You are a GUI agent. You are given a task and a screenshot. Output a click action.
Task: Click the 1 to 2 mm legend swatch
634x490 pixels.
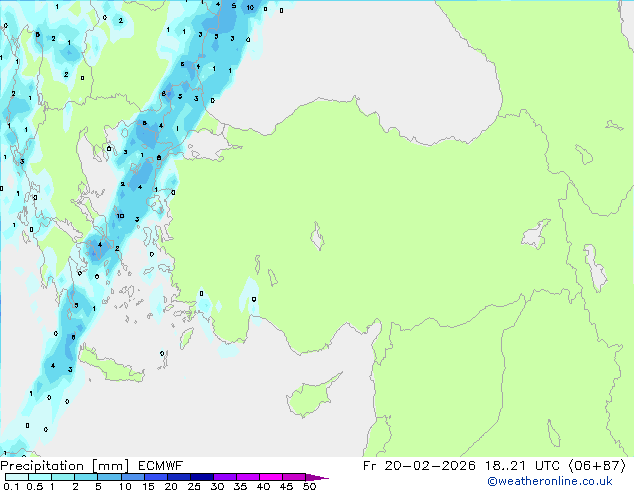click(x=63, y=477)
